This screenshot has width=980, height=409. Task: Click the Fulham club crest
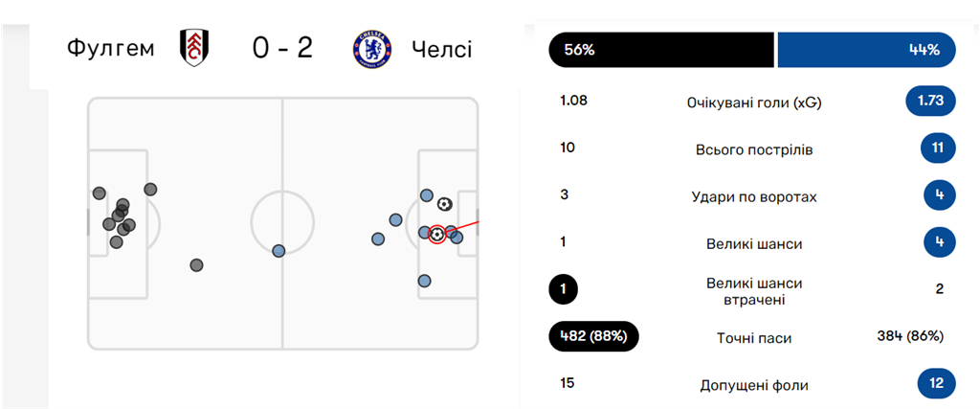click(x=194, y=48)
